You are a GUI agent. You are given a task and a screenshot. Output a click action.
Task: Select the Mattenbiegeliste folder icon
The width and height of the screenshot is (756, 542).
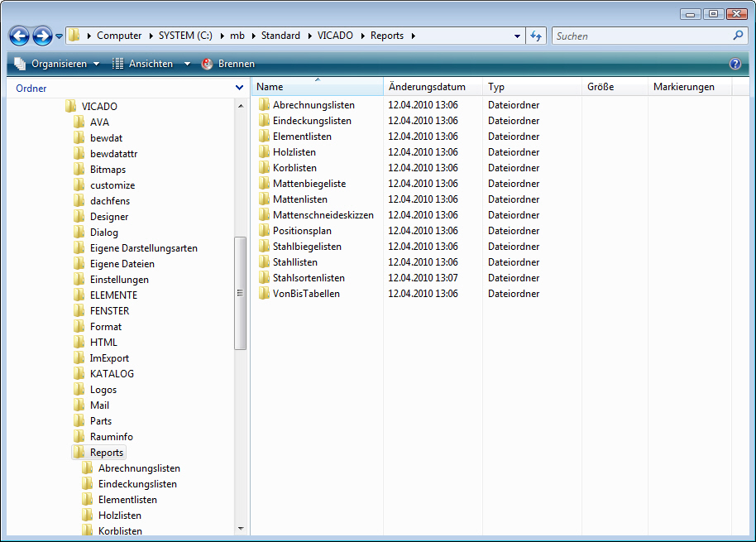[x=264, y=183]
